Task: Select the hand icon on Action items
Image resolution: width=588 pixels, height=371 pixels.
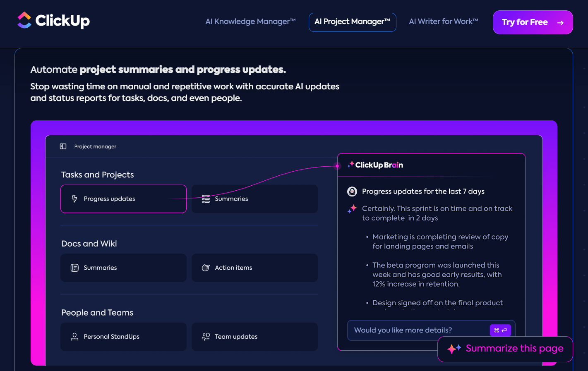Action: tap(206, 268)
